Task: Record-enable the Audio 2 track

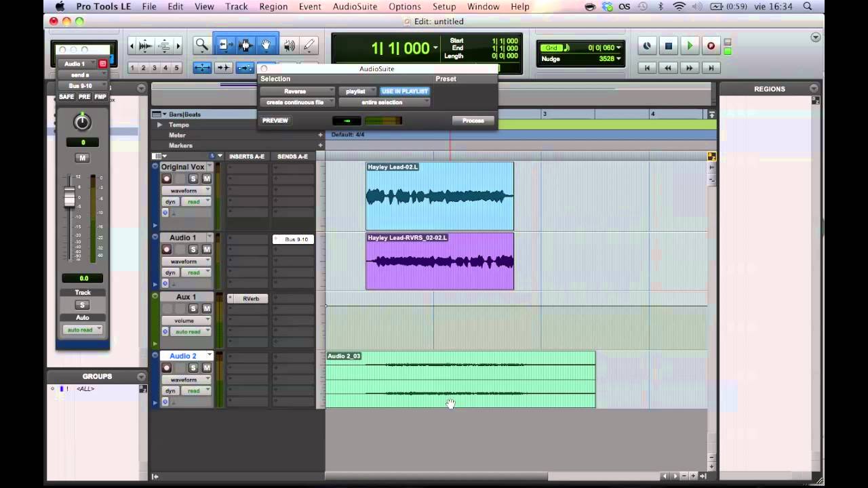Action: (166, 368)
